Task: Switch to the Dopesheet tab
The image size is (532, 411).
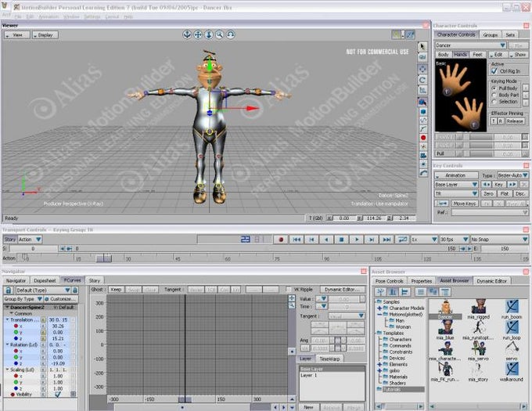Action: tap(45, 281)
